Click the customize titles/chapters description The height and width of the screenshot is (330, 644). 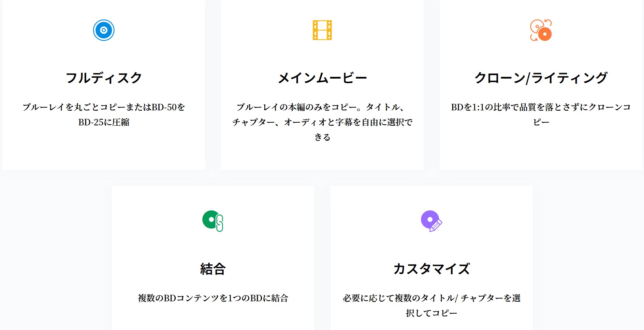431,305
